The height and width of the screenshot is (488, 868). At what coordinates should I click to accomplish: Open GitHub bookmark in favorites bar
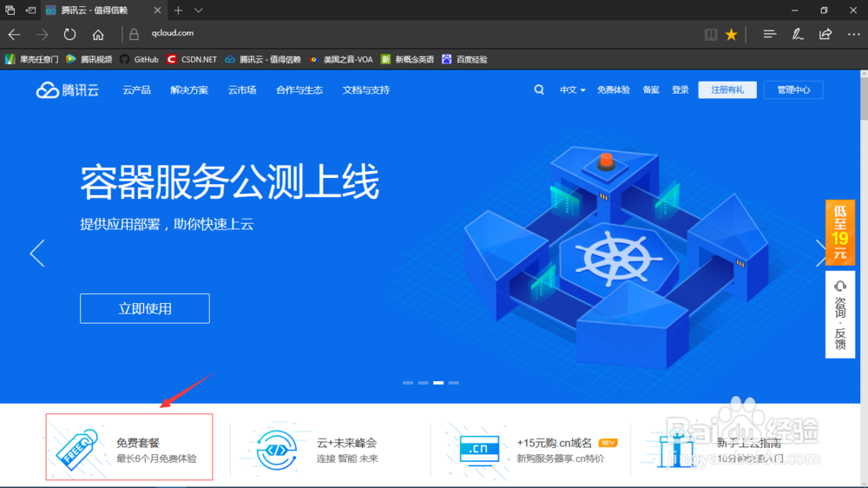click(x=139, y=60)
